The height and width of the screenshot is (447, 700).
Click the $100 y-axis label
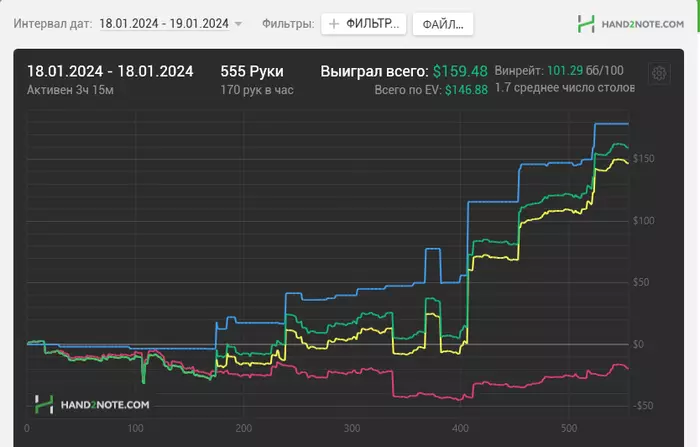coord(643,221)
